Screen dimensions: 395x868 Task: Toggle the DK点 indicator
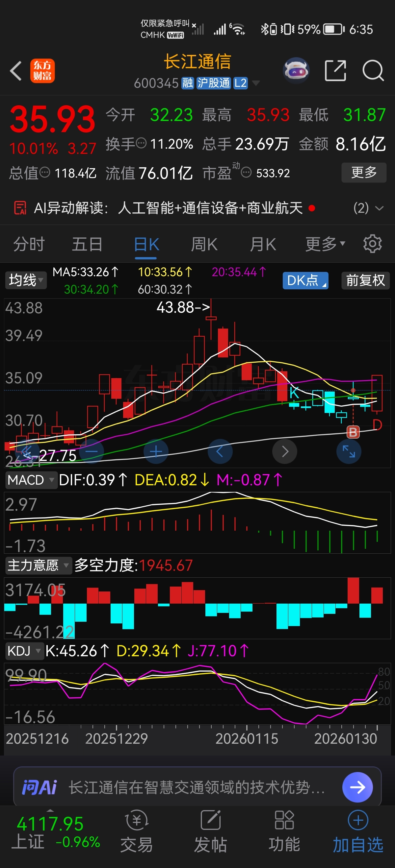point(305,280)
